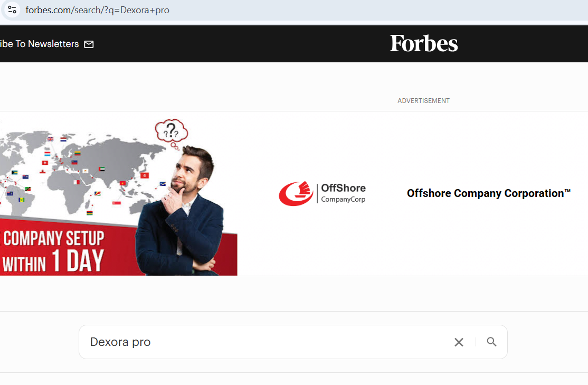The width and height of the screenshot is (588, 385).
Task: Select the Dexora pro query text
Action: point(121,342)
